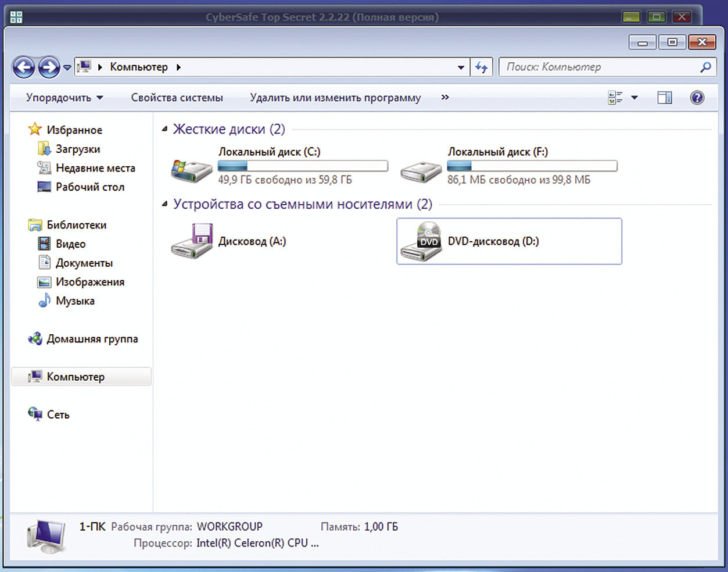
Task: Open the address bar history dropdown
Action: point(461,67)
